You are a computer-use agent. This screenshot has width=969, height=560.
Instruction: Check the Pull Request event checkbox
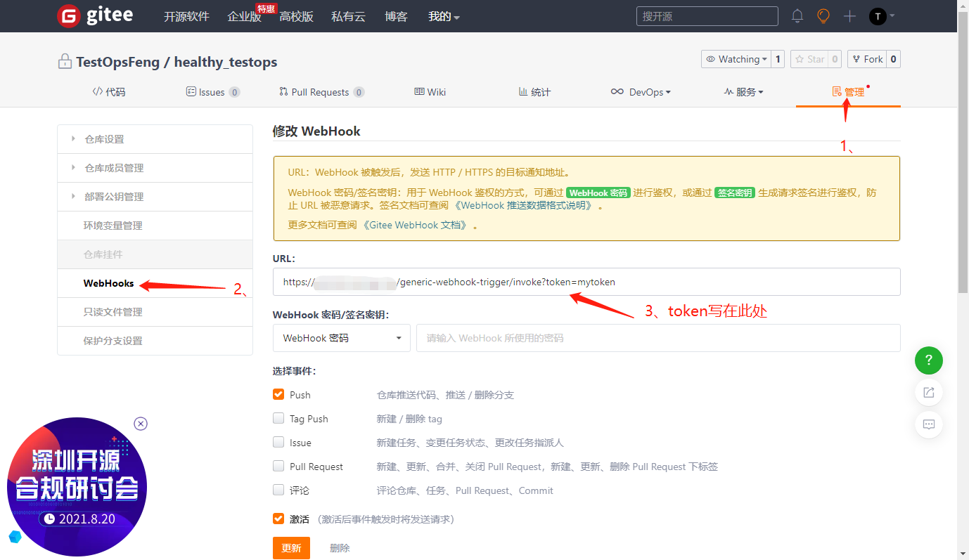coord(278,466)
